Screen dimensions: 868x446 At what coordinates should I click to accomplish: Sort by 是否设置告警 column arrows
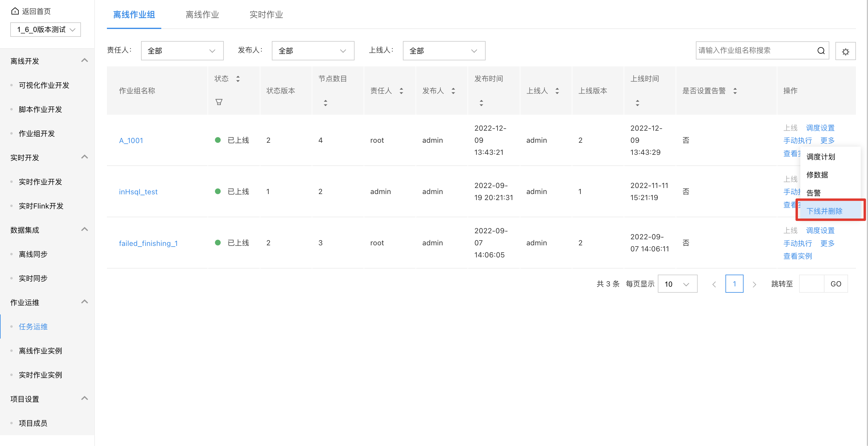735,91
